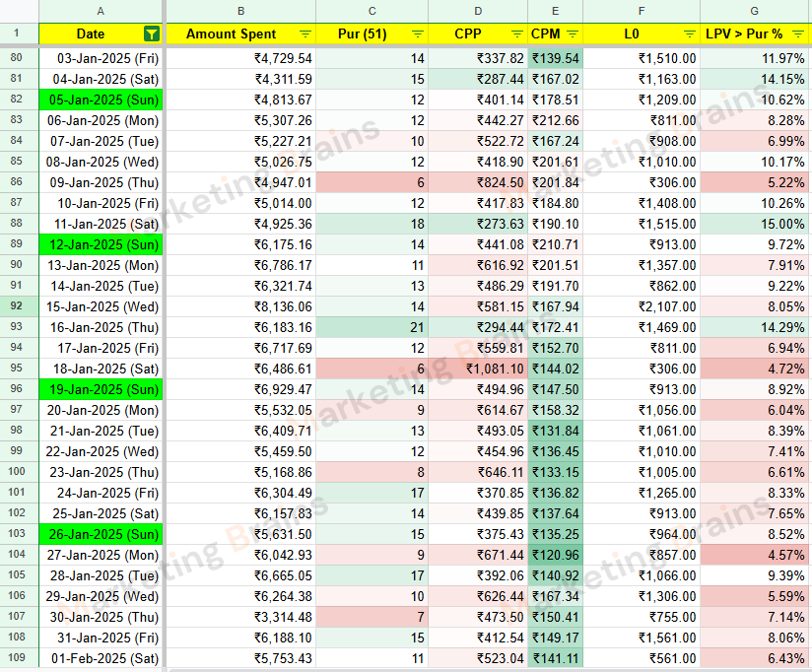
Task: Select entire column A via its letter header
Action: (102, 10)
